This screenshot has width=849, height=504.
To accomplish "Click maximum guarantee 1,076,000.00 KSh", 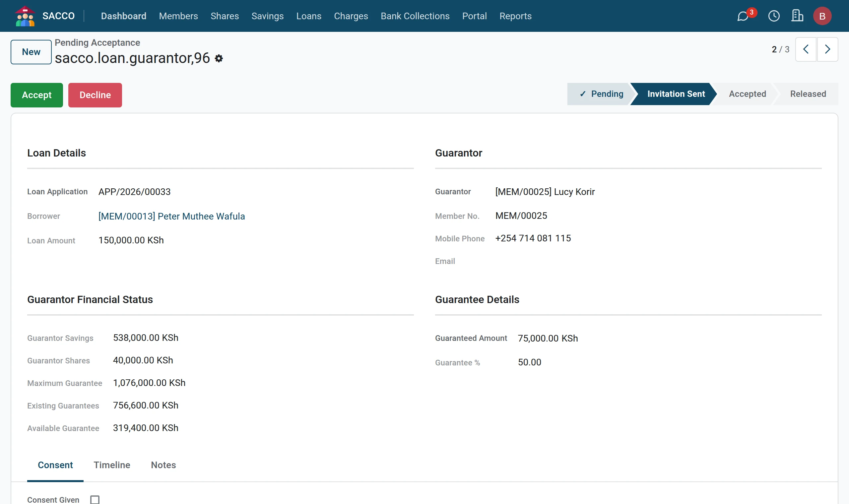I will coord(150,383).
